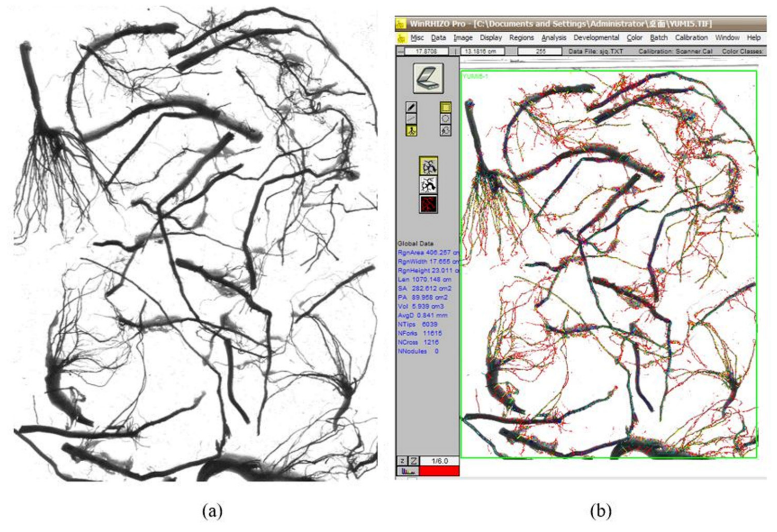
Task: Click the scanner acquire image icon
Action: (428, 78)
